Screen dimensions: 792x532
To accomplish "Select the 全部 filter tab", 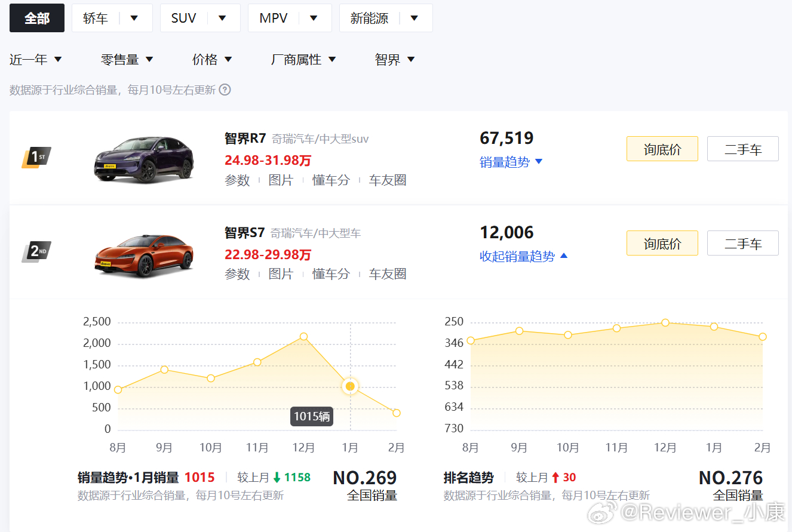I will coord(36,18).
